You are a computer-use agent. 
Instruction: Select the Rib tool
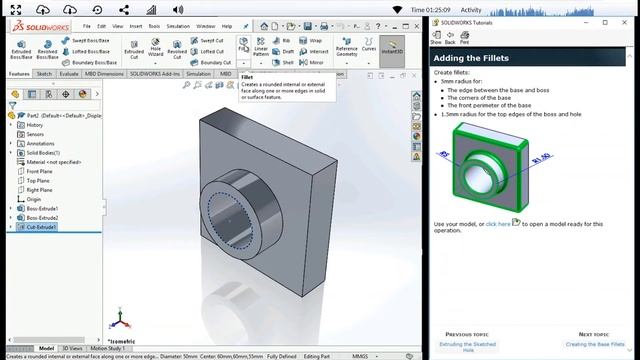tap(281, 40)
